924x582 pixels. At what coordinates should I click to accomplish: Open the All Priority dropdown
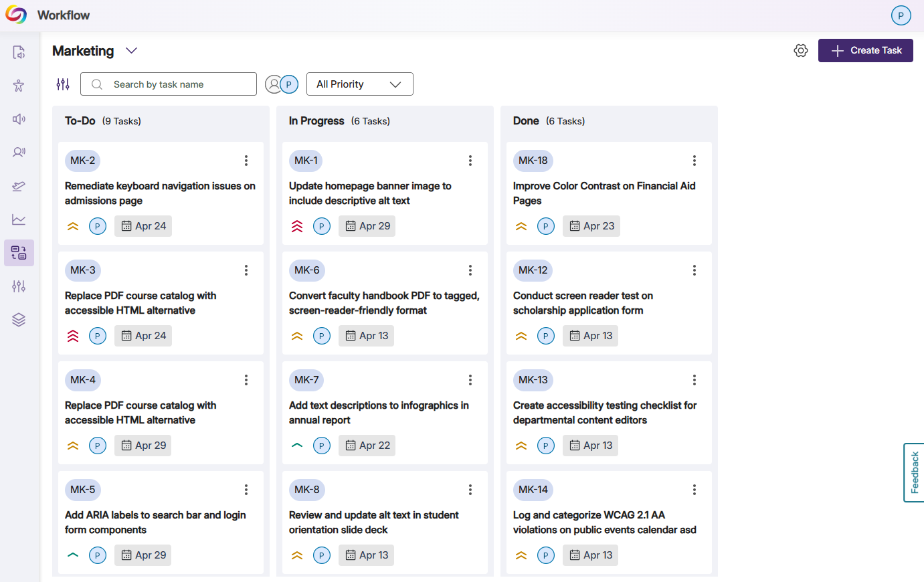point(359,84)
